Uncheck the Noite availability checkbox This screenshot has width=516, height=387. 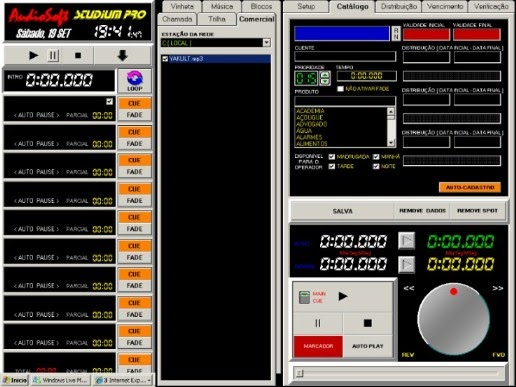pyautogui.click(x=376, y=166)
